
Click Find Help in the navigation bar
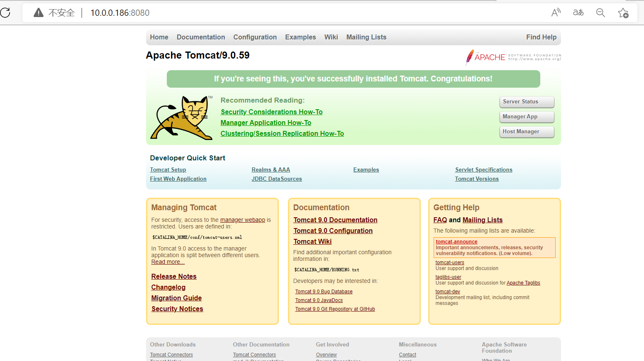541,37
